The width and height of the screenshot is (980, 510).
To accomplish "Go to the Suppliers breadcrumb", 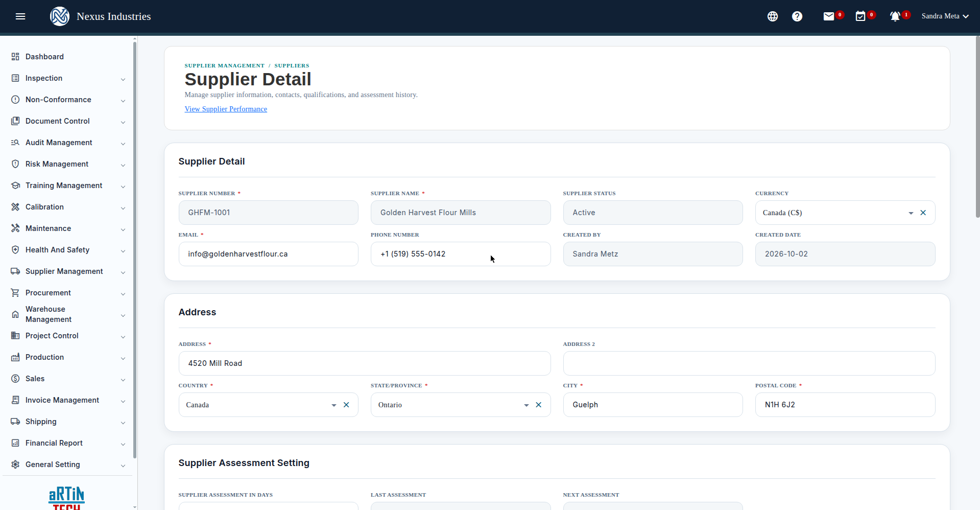I will 292,65.
